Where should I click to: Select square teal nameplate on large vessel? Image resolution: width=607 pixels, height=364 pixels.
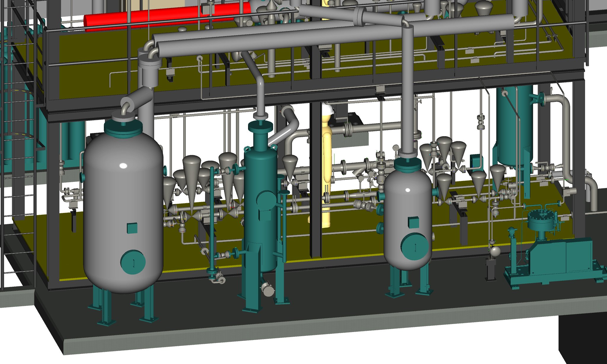coord(132,228)
